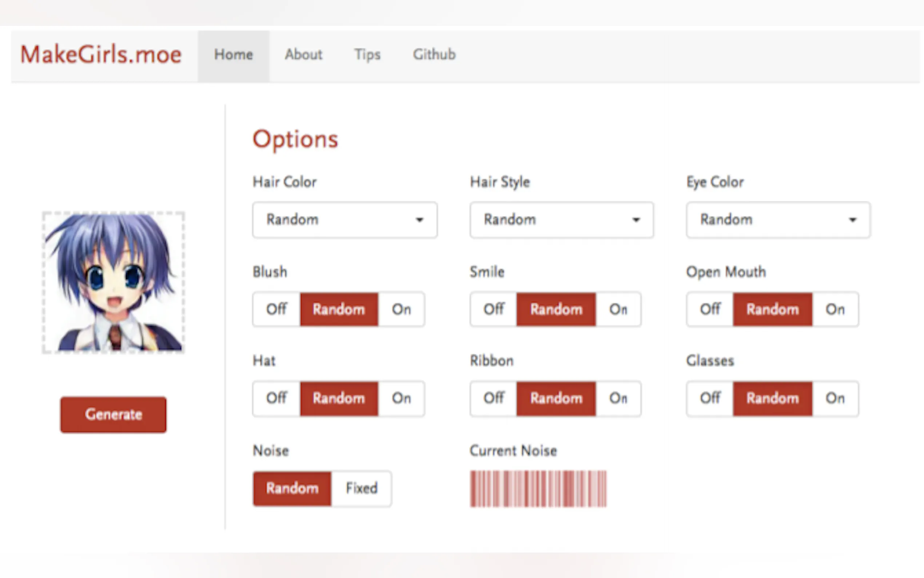This screenshot has width=924, height=578.
Task: Set Blush to Off
Action: click(x=276, y=309)
